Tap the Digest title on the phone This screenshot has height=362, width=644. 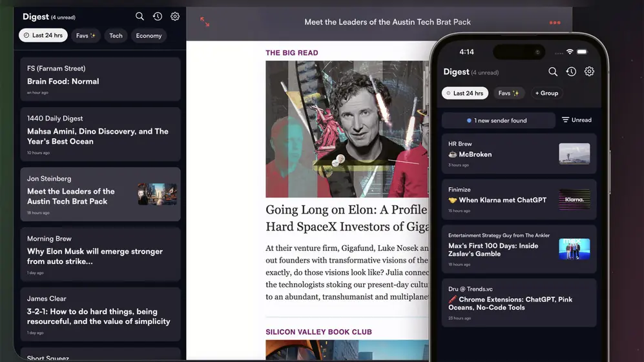tap(456, 72)
